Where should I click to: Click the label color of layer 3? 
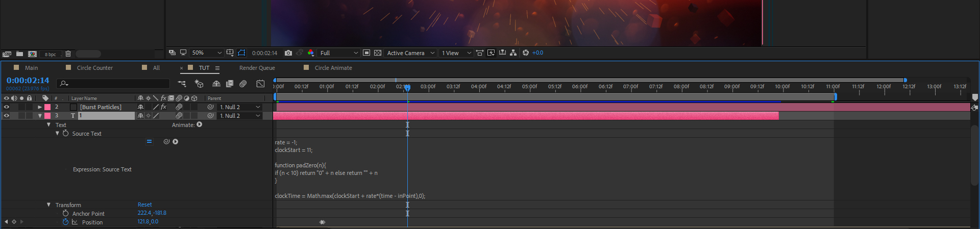pyautogui.click(x=47, y=116)
